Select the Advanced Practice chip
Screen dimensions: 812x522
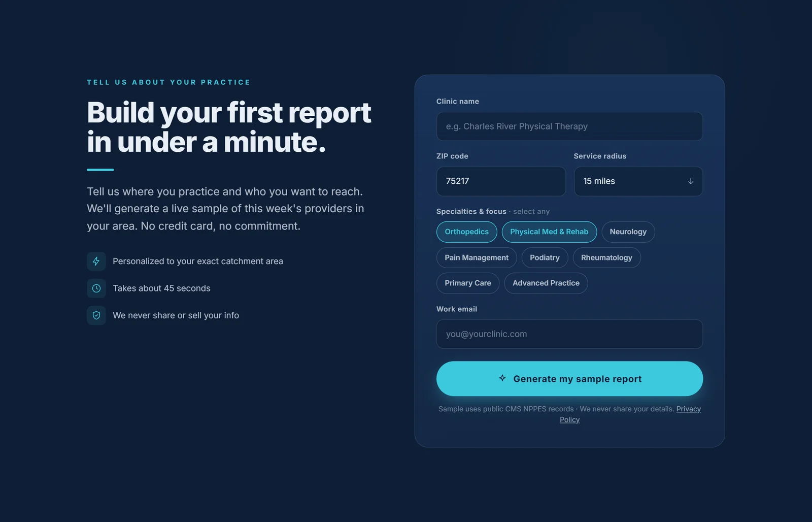(x=546, y=283)
